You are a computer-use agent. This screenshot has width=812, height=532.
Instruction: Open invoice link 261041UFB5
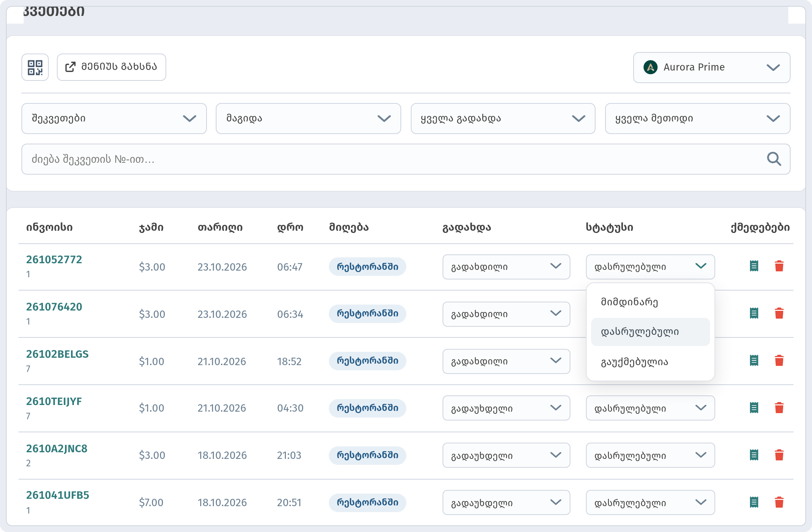point(58,495)
